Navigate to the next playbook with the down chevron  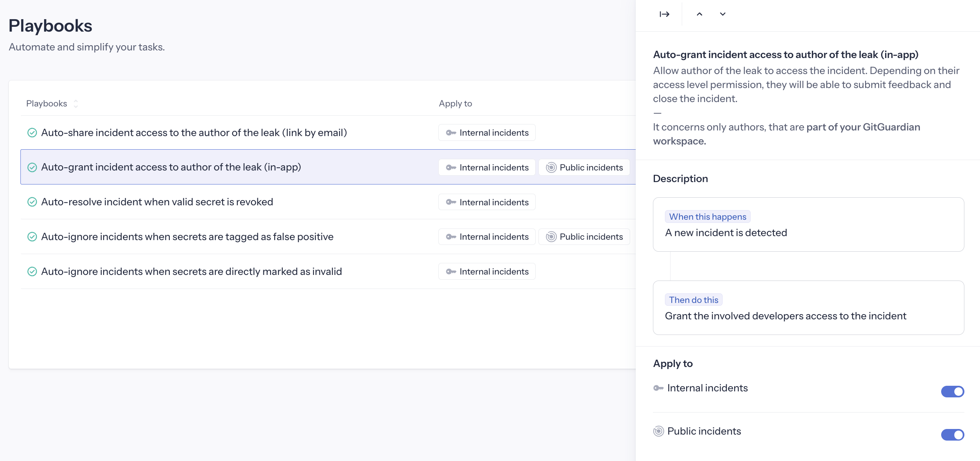723,14
